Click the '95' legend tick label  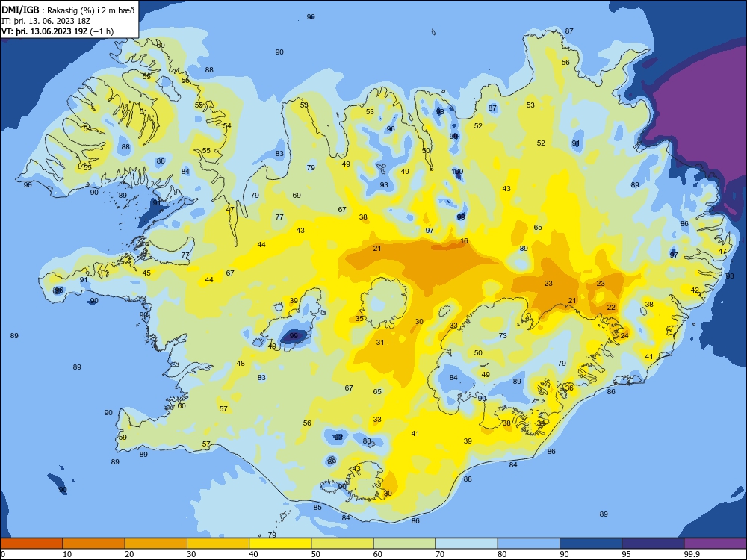pos(627,554)
